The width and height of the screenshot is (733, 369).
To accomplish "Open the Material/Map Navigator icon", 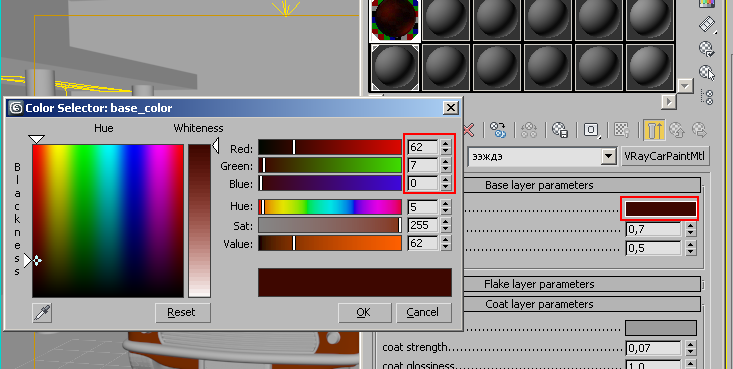I will tap(708, 97).
